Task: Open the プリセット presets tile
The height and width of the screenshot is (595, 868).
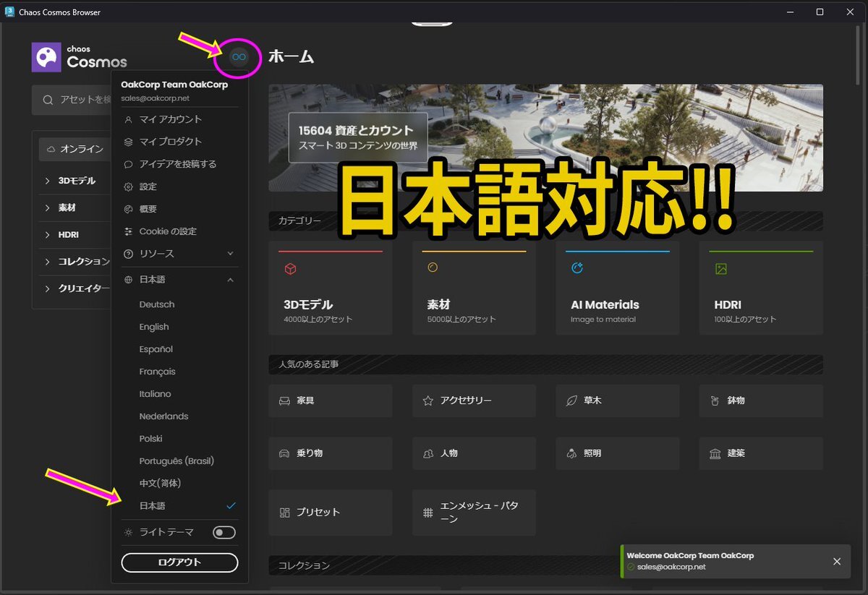Action: pos(331,513)
